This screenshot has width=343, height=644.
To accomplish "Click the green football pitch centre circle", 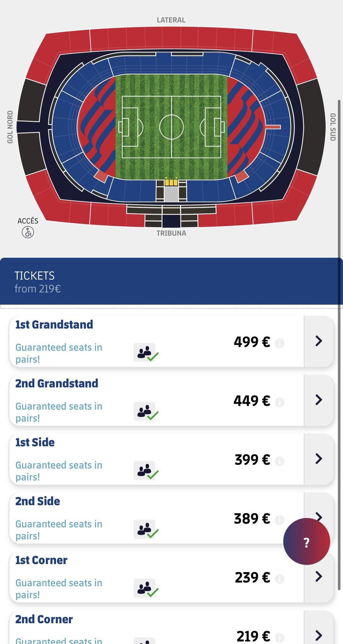I will 171,127.
